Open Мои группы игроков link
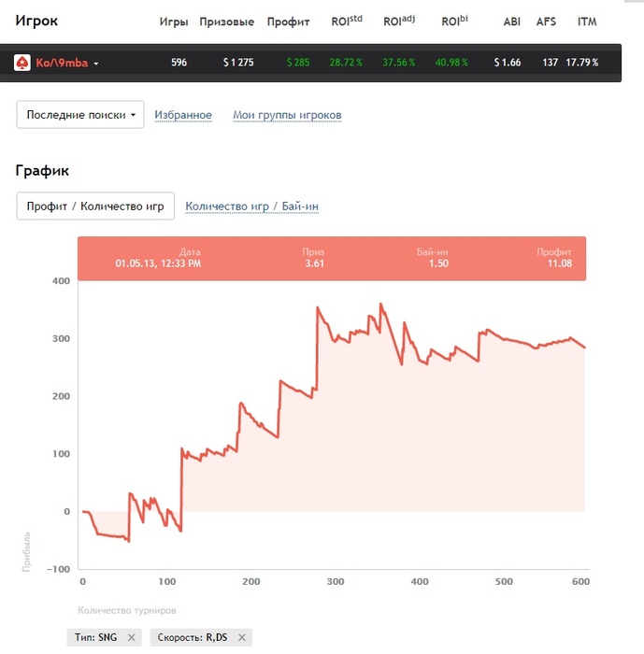644x654 pixels. tap(287, 115)
